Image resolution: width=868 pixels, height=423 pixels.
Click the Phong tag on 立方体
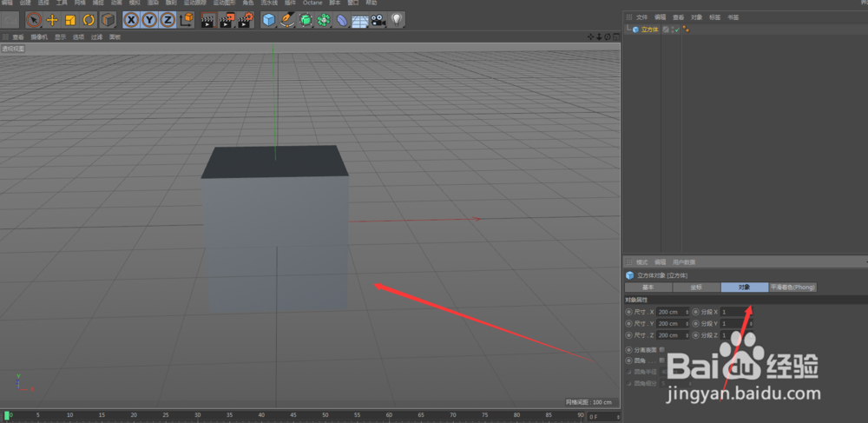point(686,30)
